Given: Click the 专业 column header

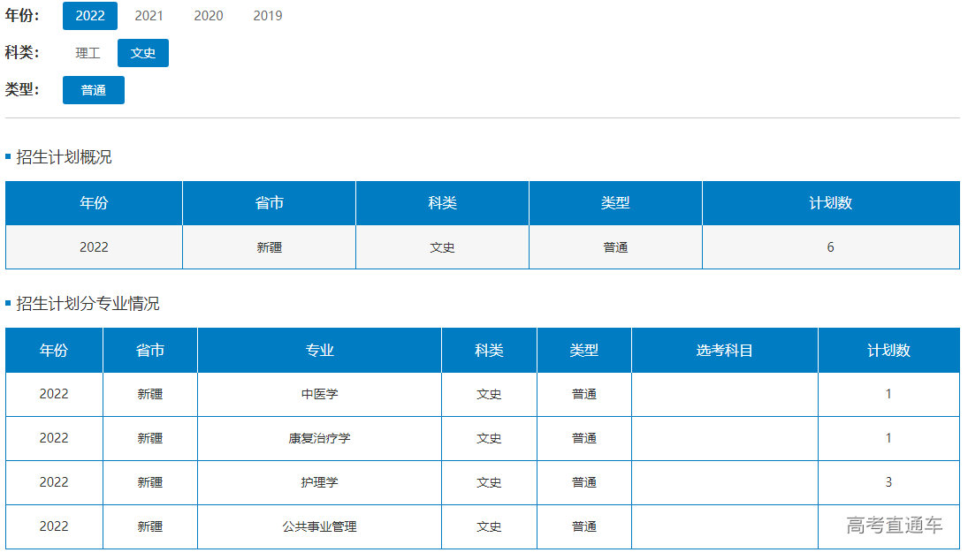Looking at the screenshot, I should (x=319, y=351).
